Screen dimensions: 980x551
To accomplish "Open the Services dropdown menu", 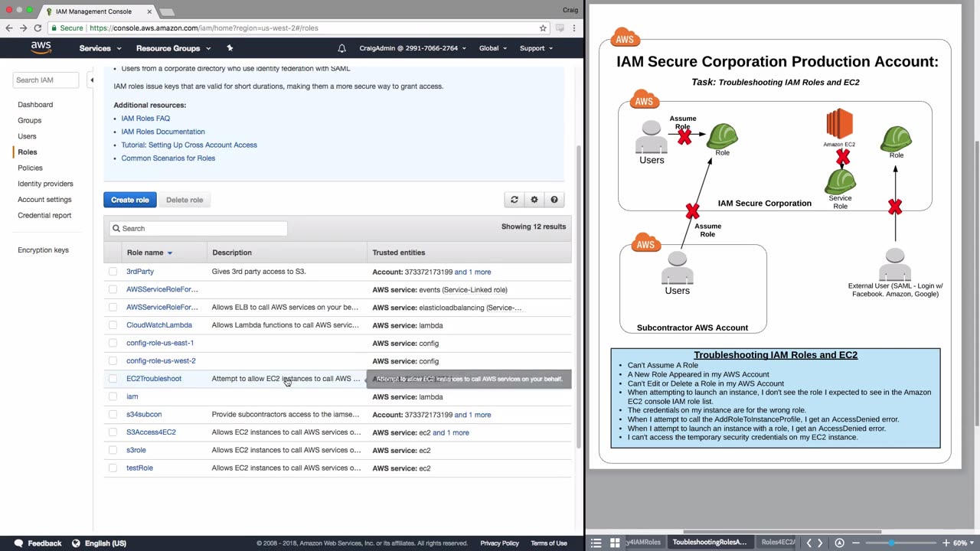I will coord(100,48).
